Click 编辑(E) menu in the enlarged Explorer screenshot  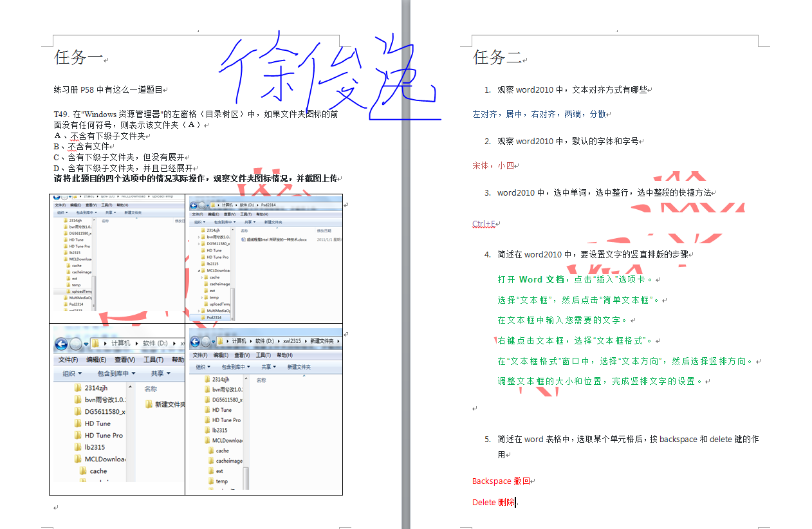click(97, 360)
